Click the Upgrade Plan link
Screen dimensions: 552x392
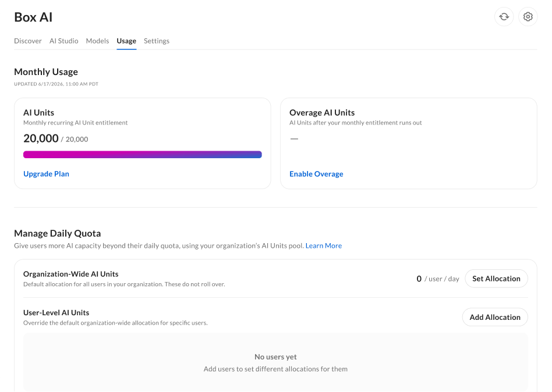coord(46,174)
